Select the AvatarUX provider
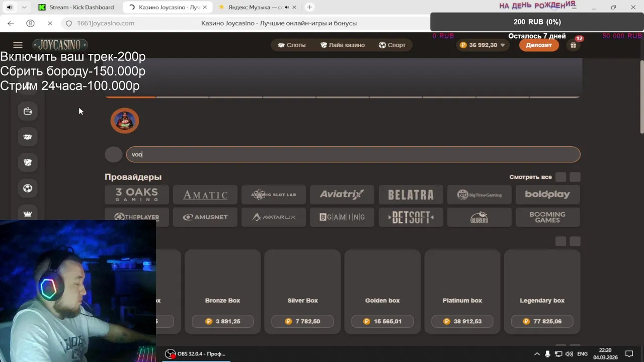 point(274,217)
